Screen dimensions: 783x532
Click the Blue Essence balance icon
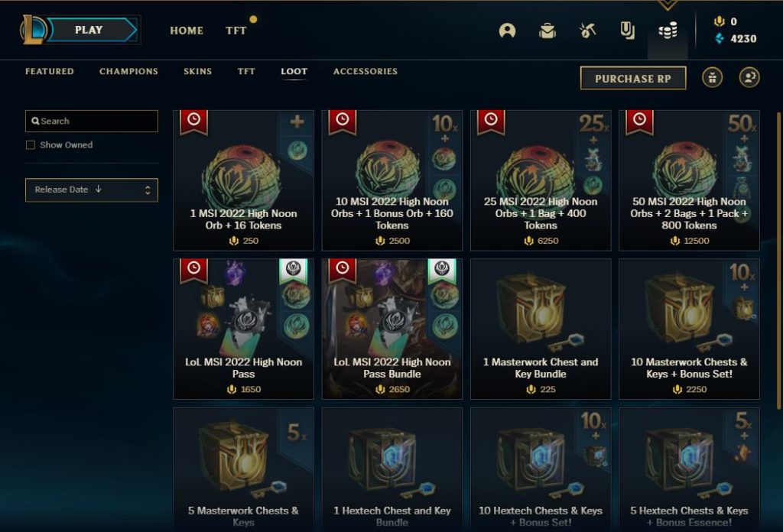click(x=719, y=38)
